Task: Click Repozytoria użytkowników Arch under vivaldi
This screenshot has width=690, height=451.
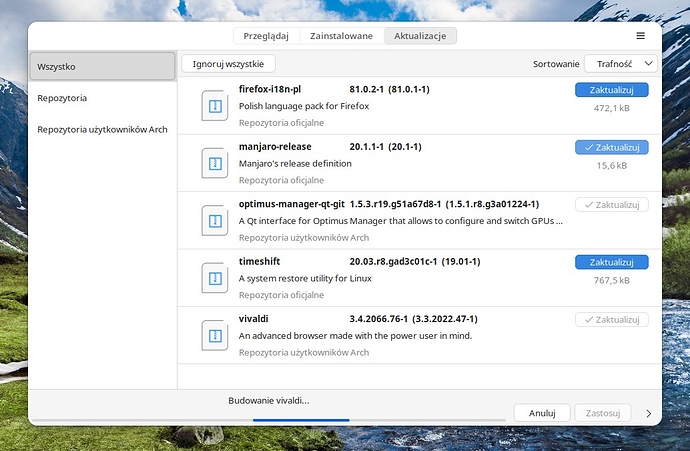Action: click(304, 352)
